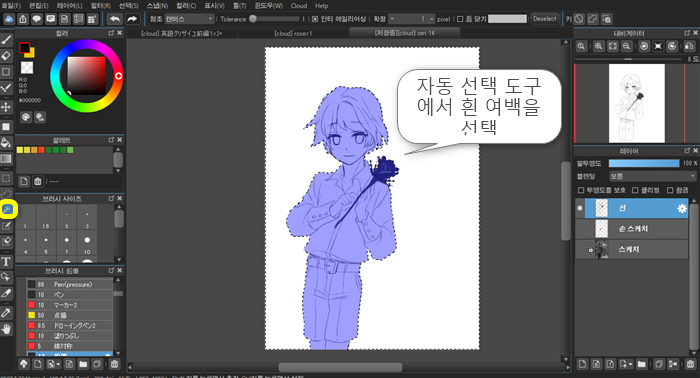
Task: Enable the 잠금 checkbox
Action: pos(670,190)
